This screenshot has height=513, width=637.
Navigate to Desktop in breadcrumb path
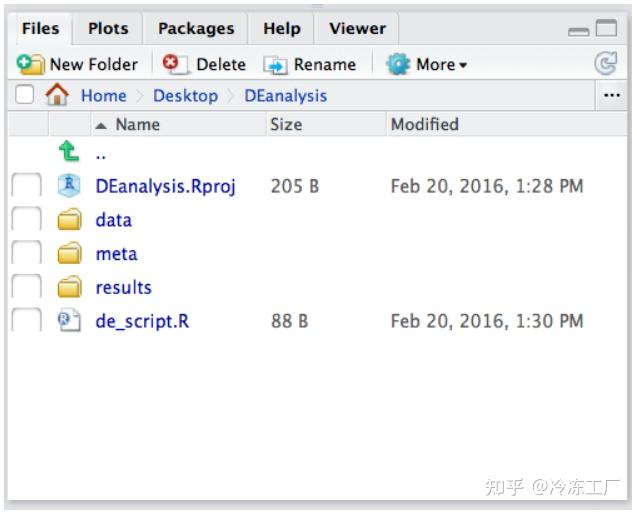[185, 96]
